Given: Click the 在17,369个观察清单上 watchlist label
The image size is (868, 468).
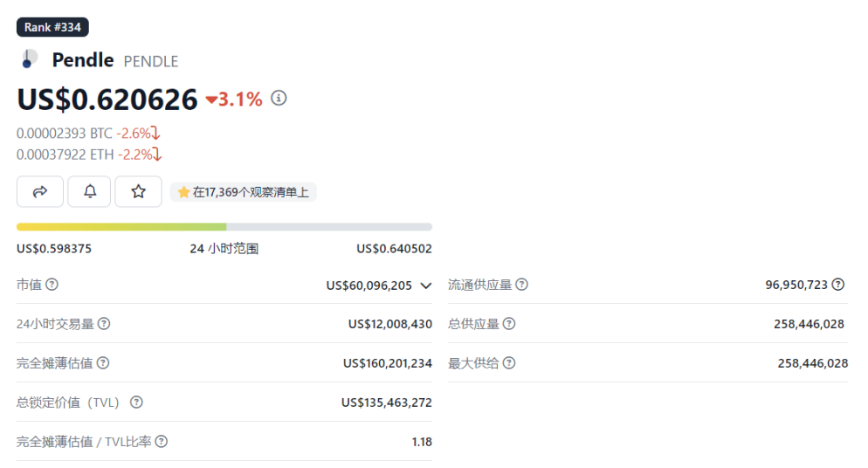Looking at the screenshot, I should point(243,192).
